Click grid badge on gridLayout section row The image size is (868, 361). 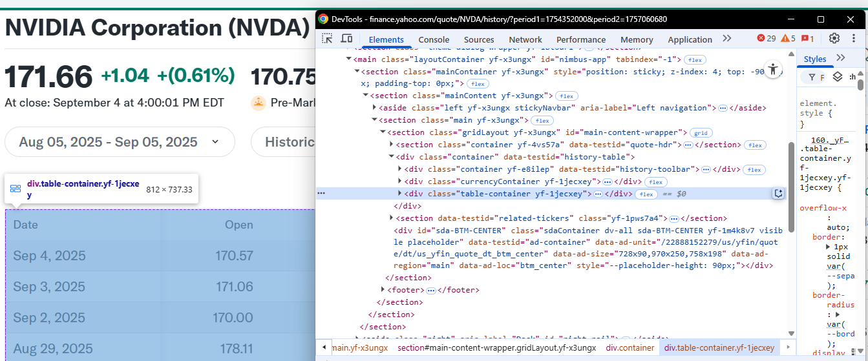pyautogui.click(x=701, y=133)
